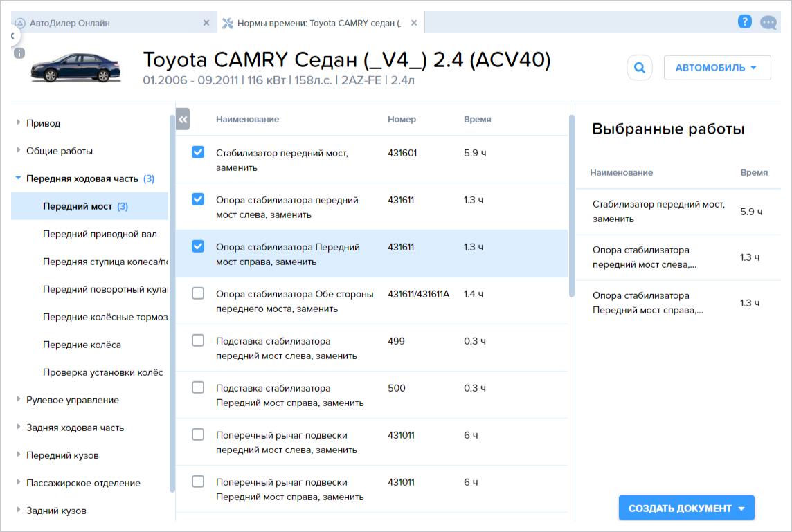Select Передние колёсные тормоза category
The height and width of the screenshot is (532, 792).
pos(105,317)
